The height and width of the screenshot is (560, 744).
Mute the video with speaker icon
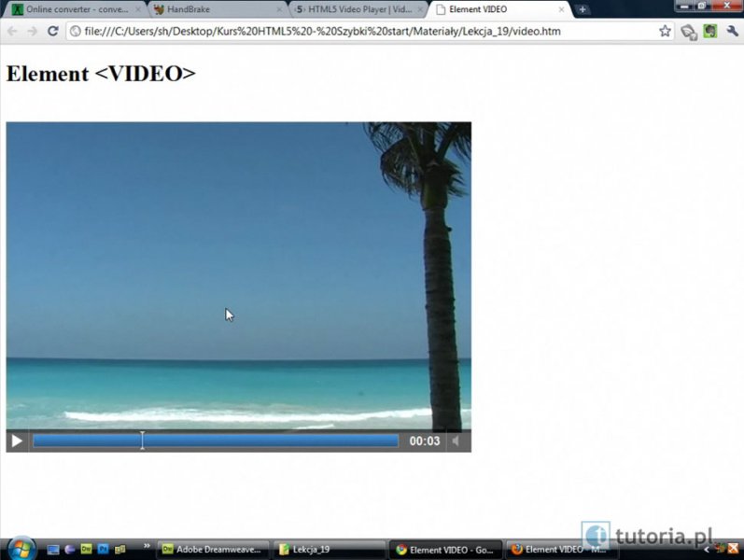456,441
